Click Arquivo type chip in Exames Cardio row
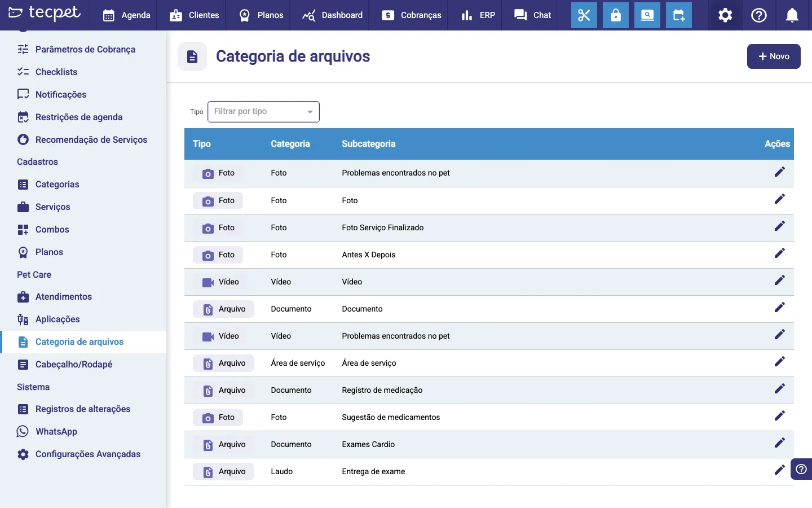The width and height of the screenshot is (812, 508). [x=223, y=445]
